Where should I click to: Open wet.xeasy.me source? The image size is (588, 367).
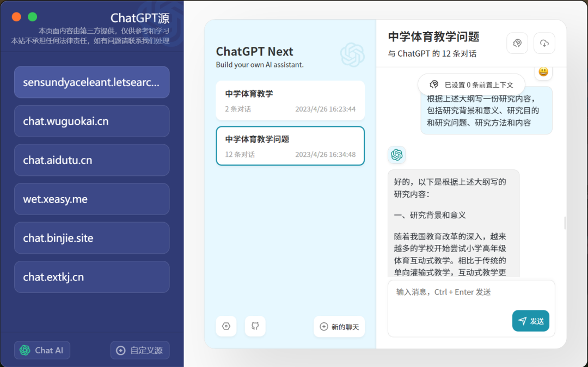(x=92, y=199)
